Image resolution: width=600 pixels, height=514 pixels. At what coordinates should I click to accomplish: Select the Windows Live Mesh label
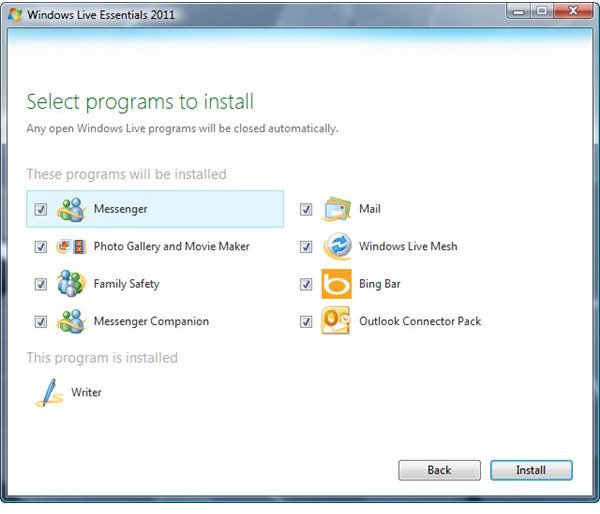[408, 246]
